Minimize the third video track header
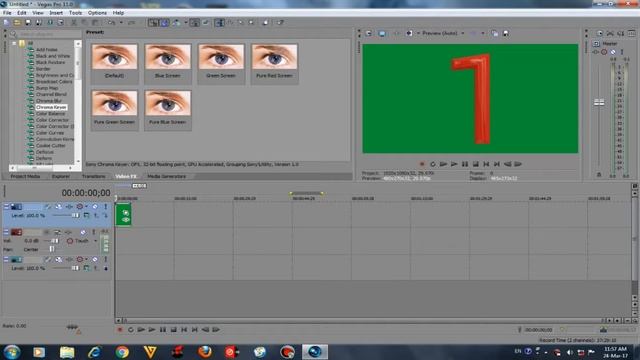This screenshot has width=640, height=360. point(6,259)
